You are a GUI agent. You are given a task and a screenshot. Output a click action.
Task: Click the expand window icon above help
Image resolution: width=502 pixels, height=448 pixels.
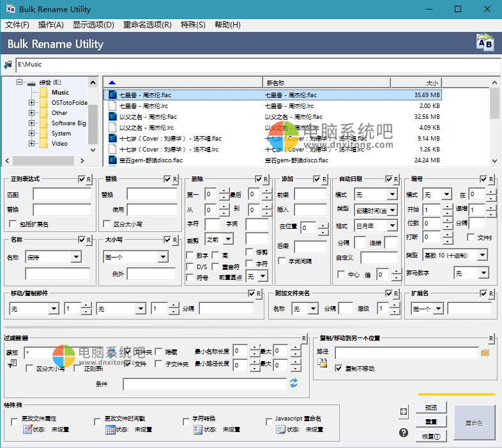click(404, 412)
